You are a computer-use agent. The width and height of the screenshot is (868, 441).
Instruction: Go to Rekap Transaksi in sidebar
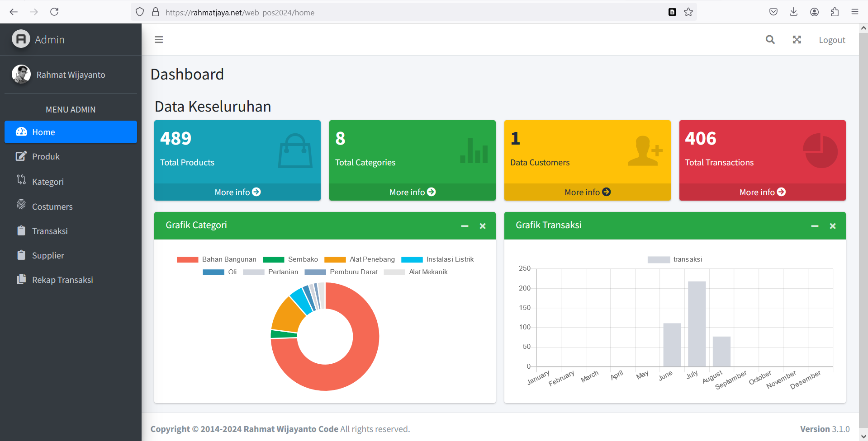tap(62, 280)
